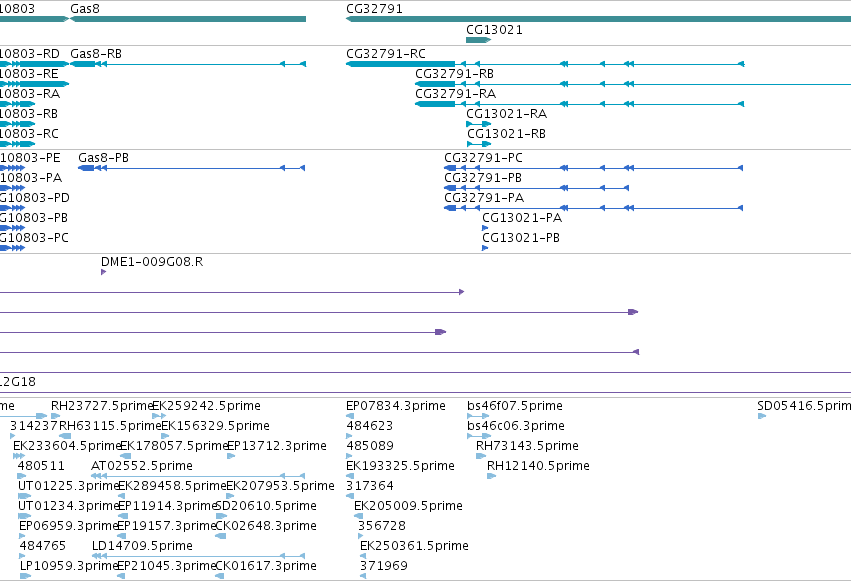The height and width of the screenshot is (581, 851).
Task: Select protein label CG13021-PA
Action: pyautogui.click(x=522, y=218)
